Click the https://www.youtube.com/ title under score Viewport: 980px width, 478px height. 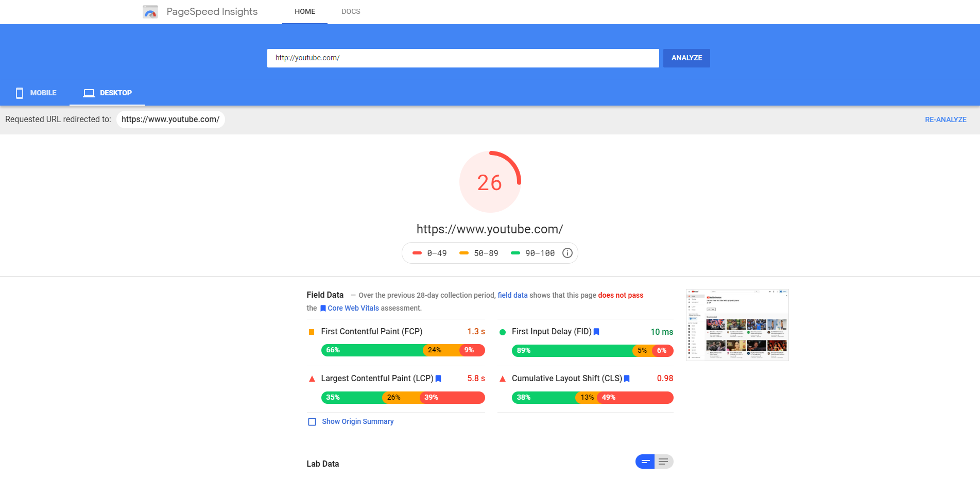[490, 229]
